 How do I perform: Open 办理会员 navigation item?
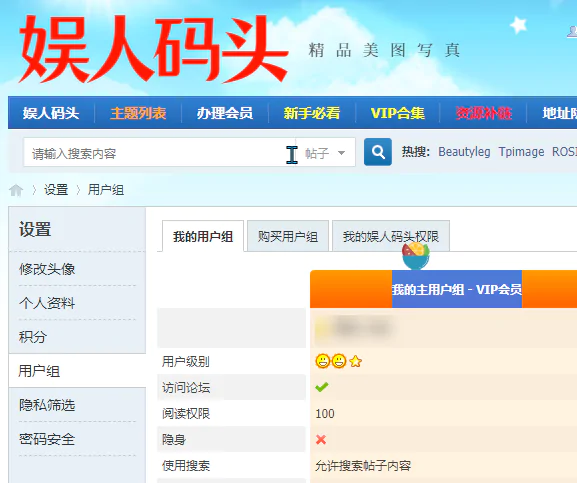click(225, 113)
